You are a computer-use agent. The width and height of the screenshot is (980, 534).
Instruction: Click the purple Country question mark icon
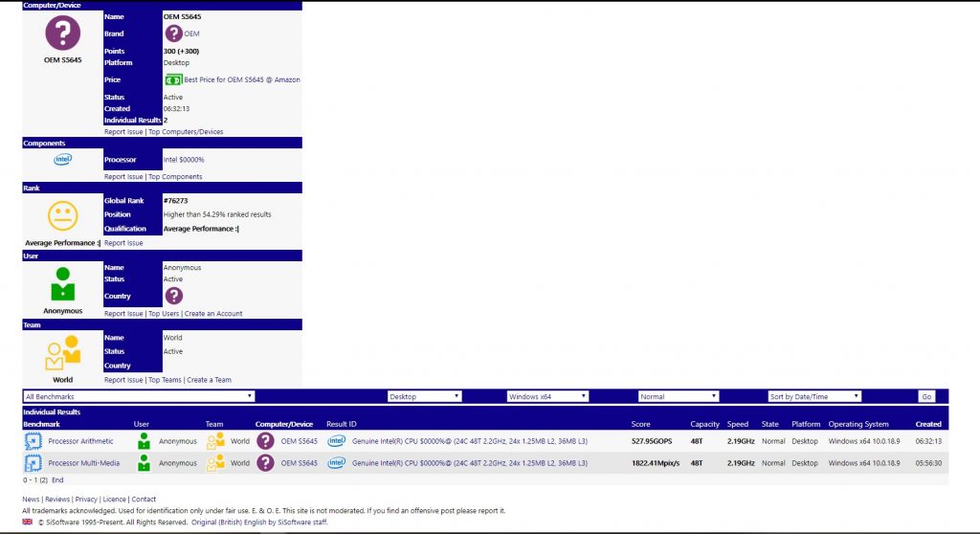[x=174, y=296]
